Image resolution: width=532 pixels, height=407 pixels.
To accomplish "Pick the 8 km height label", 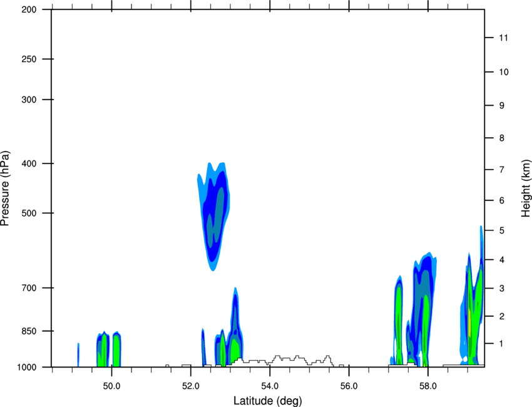I will pos(502,138).
